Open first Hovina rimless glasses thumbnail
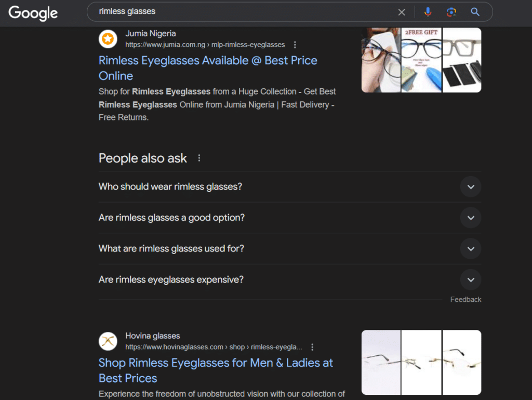The width and height of the screenshot is (532, 400). coord(381,363)
